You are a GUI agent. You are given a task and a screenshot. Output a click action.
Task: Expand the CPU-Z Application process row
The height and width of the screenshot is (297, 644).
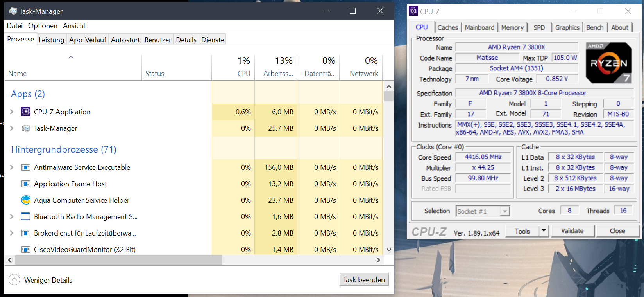(12, 112)
